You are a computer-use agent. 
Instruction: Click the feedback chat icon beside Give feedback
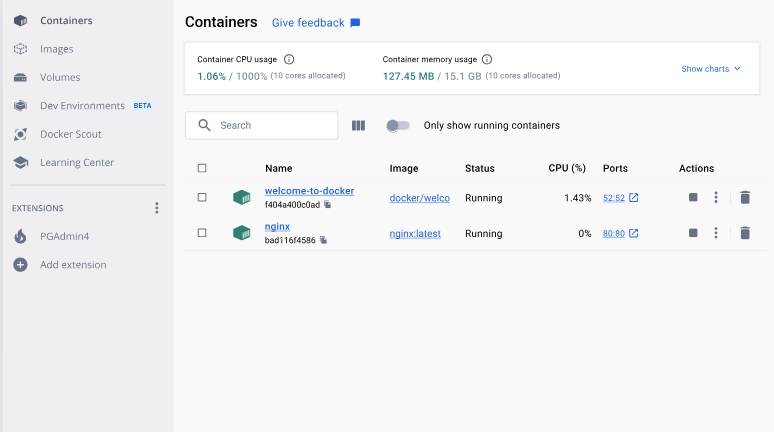pos(355,23)
